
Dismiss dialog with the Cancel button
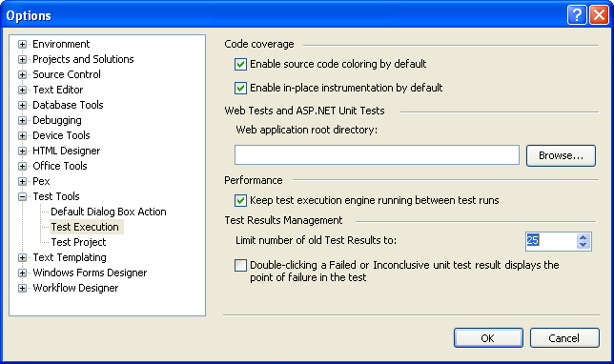(x=564, y=337)
